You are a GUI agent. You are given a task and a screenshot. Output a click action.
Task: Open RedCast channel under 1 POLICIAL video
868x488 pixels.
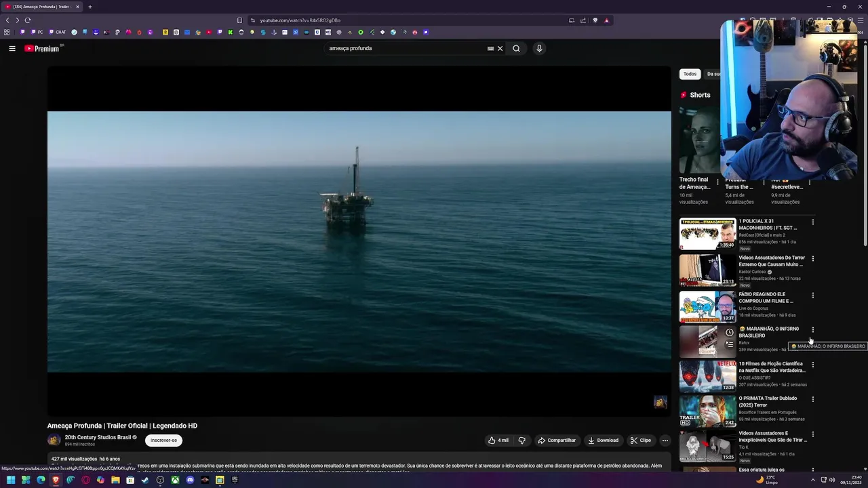[761, 235]
